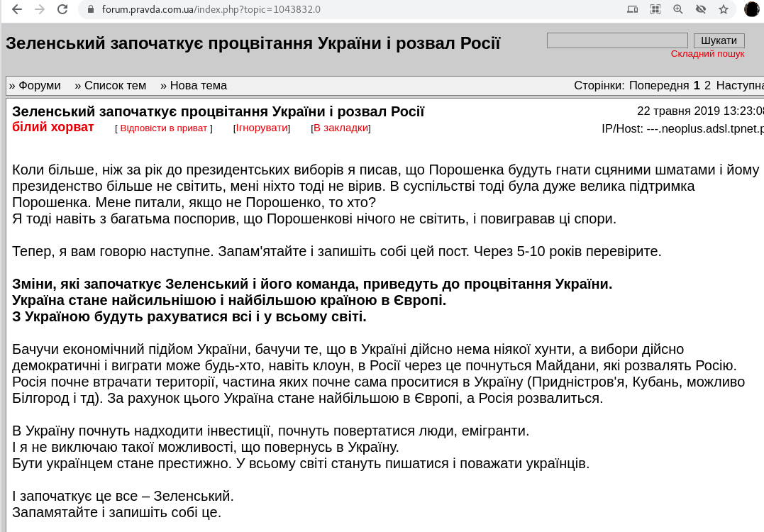The width and height of the screenshot is (764, 532).
Task: Click the Попередня page link
Action: tap(659, 86)
